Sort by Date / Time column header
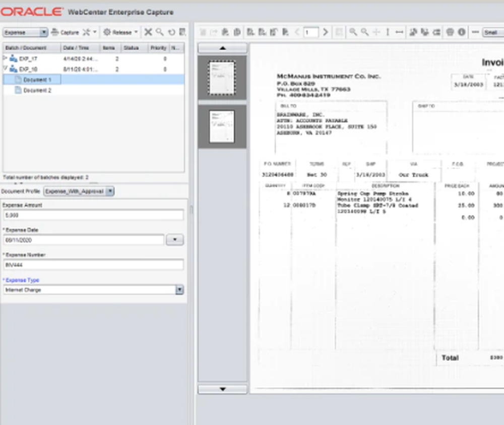Viewport: 504px width, 425px height. (80, 48)
